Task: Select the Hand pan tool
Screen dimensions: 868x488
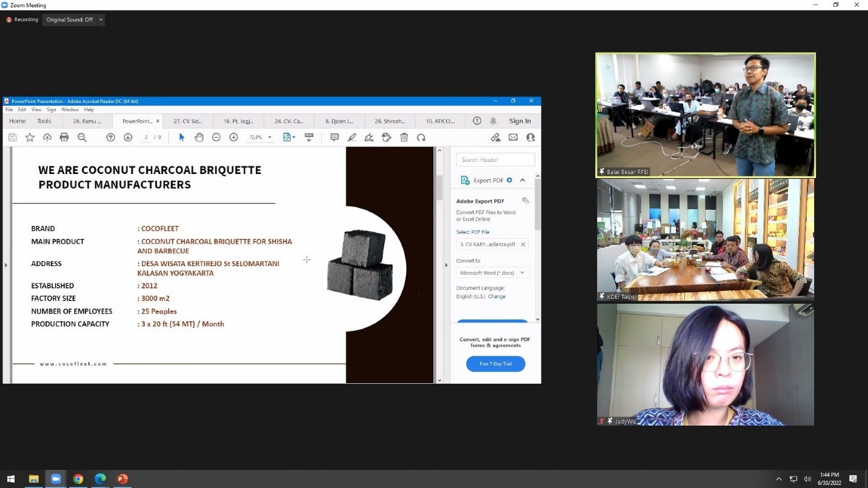Action: pyautogui.click(x=199, y=138)
